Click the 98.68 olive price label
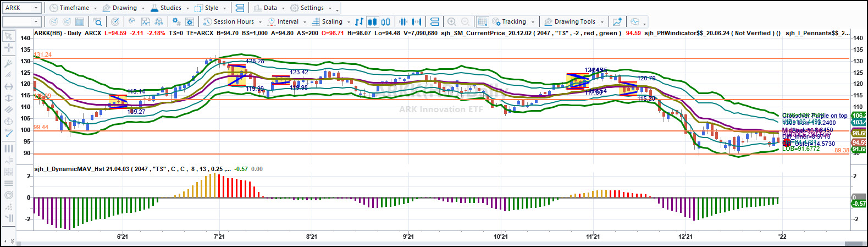Viewport: 868px width, 247px height. pyautogui.click(x=859, y=133)
